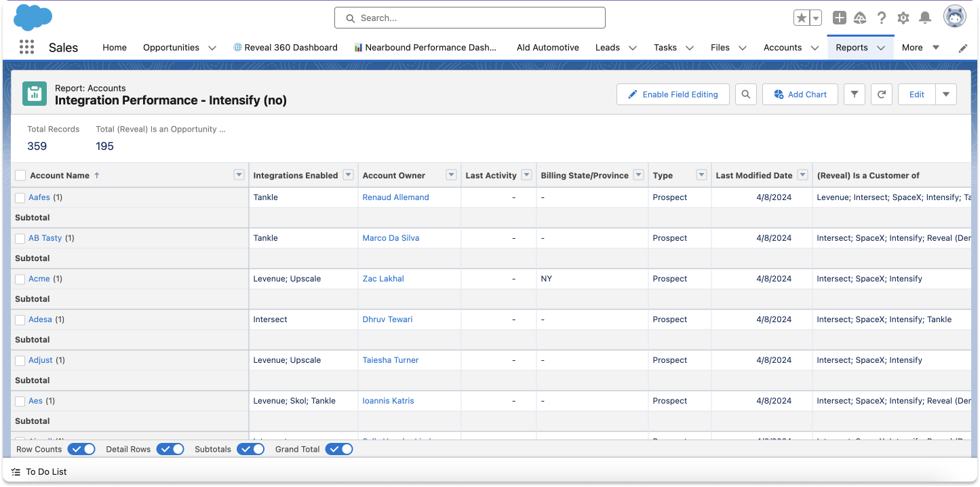980x487 pixels.
Task: Open the Global Actions plus icon
Action: pos(840,18)
